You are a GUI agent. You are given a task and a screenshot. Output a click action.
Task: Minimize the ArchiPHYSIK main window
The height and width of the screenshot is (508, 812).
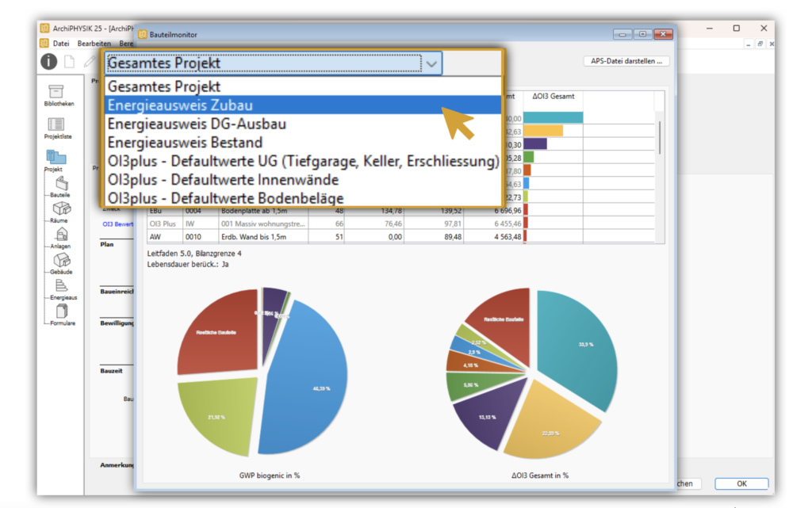[710, 28]
